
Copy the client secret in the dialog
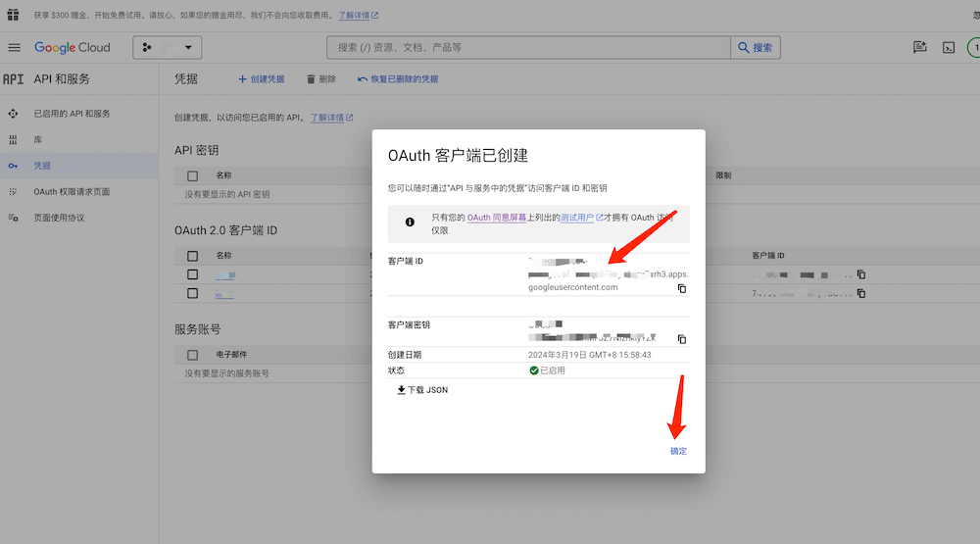point(682,339)
